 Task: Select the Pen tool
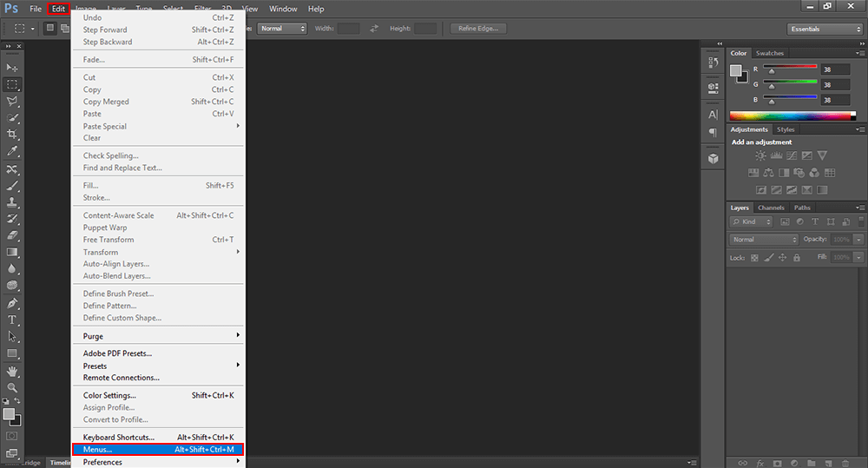(11, 303)
